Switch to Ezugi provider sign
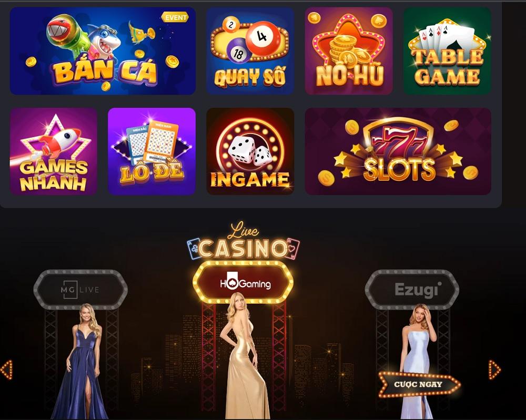The image size is (526, 420). pos(412,290)
